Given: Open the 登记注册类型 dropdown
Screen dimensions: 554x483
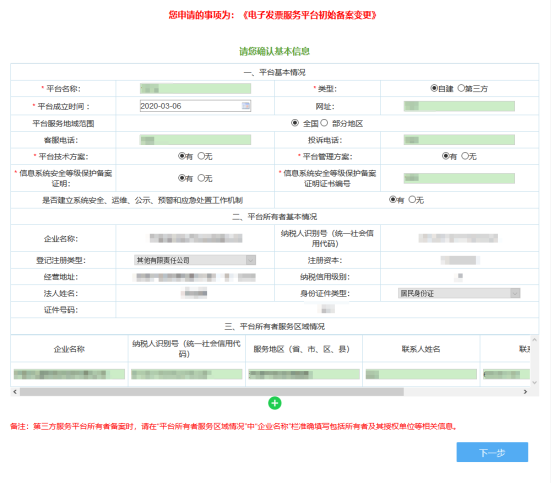Looking at the screenshot, I should 195,260.
